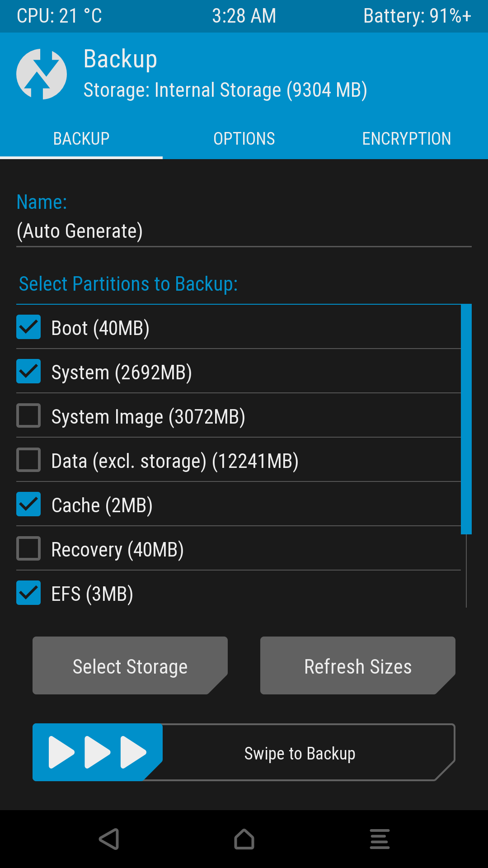Tap the home icon in navigation bar

tap(244, 839)
